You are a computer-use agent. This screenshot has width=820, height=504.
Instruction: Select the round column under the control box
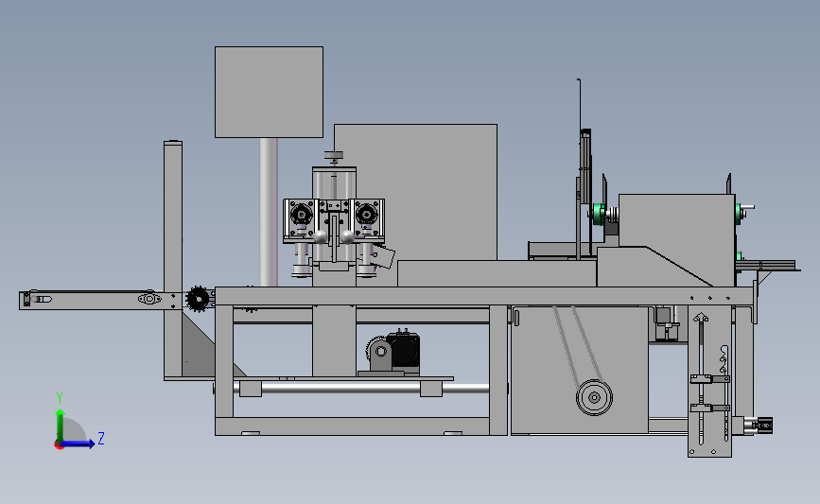pyautogui.click(x=269, y=212)
